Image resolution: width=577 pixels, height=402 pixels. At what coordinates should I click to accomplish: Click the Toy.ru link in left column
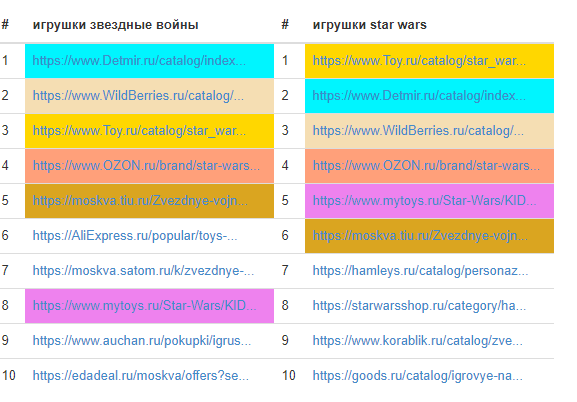click(x=139, y=130)
